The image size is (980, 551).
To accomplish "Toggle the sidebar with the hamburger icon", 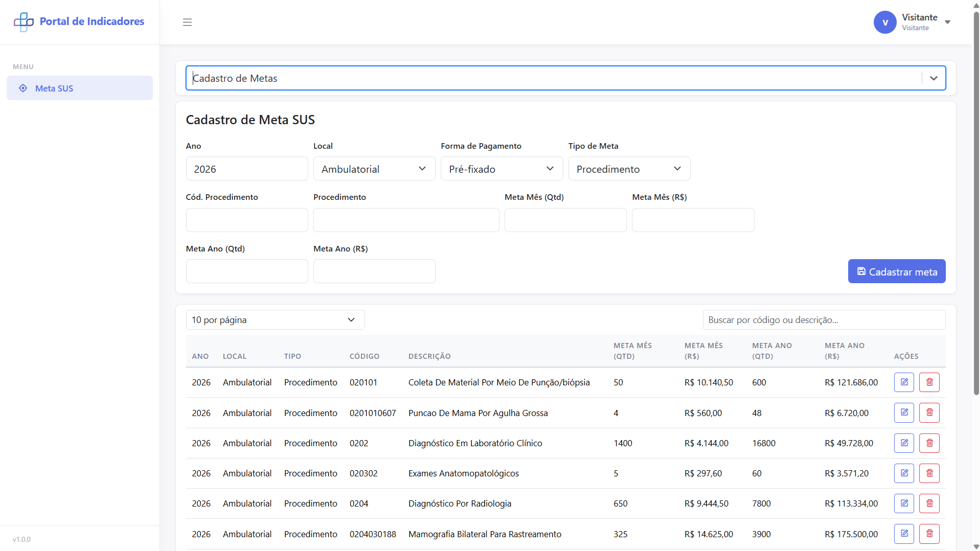I will (187, 22).
